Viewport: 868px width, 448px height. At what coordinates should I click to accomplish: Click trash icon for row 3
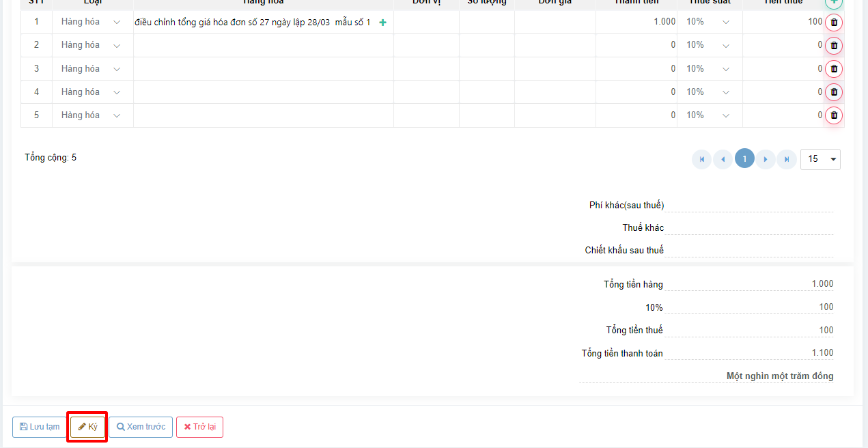coord(834,69)
